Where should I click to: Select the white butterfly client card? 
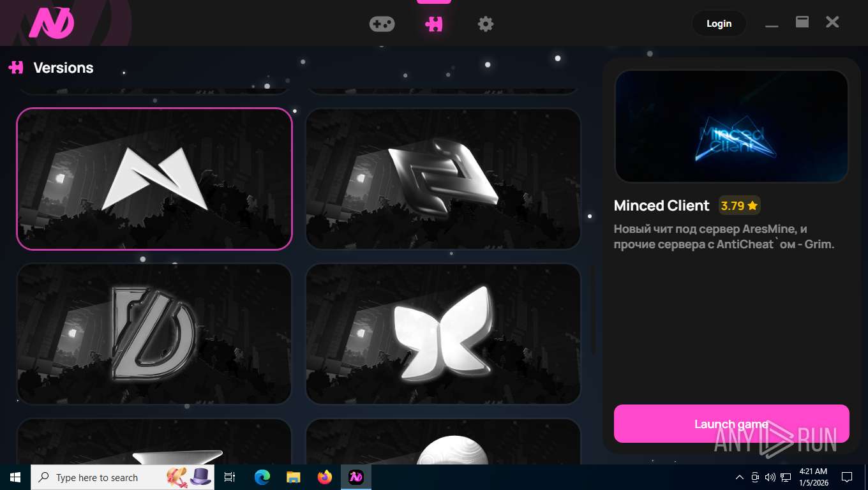pos(444,334)
